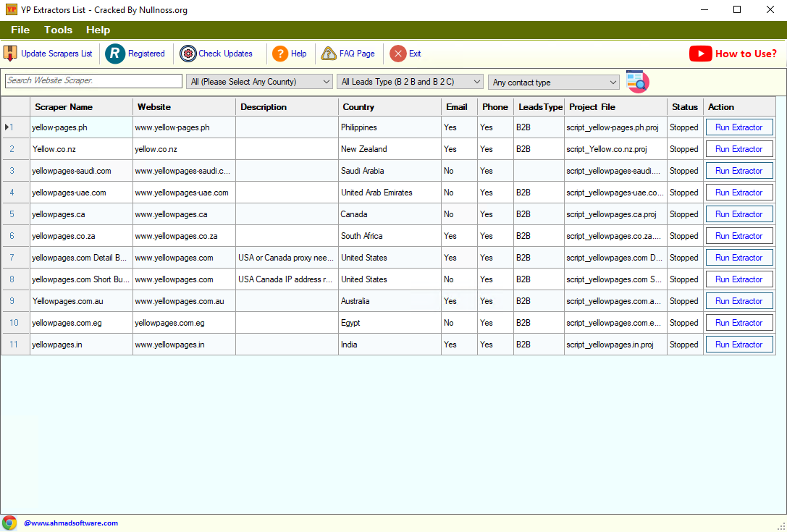Select row header number 11

tap(15, 345)
